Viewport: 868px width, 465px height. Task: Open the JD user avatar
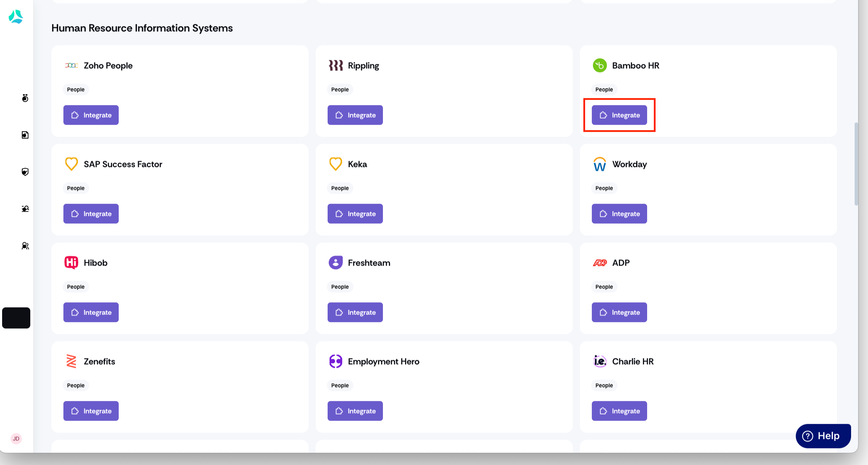[16, 439]
